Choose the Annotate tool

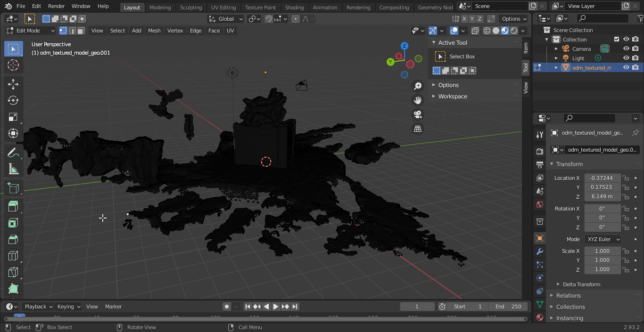point(13,153)
